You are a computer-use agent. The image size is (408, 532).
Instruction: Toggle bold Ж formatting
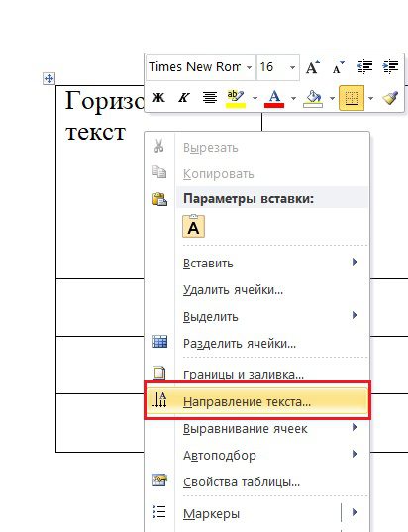point(158,98)
